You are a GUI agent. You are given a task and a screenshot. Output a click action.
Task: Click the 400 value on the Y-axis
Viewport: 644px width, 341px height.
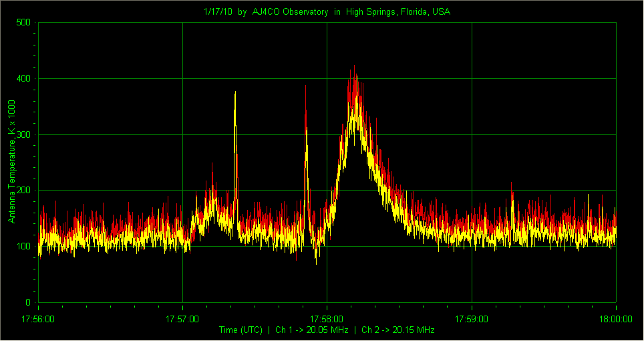tap(23, 78)
